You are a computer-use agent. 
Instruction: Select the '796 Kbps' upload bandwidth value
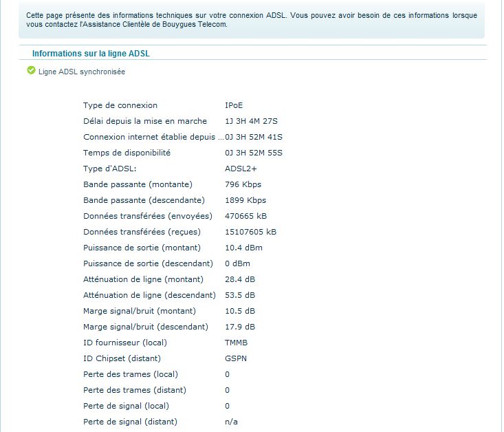[243, 184]
